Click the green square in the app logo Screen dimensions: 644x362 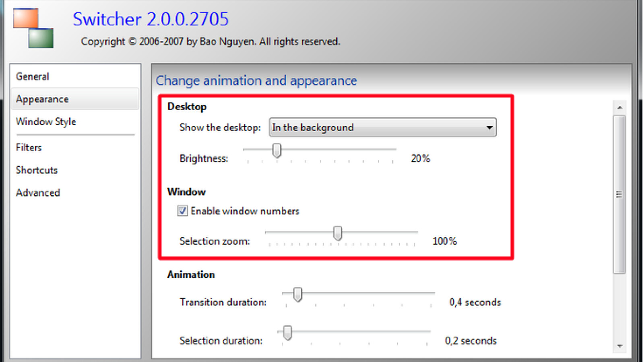pos(40,38)
